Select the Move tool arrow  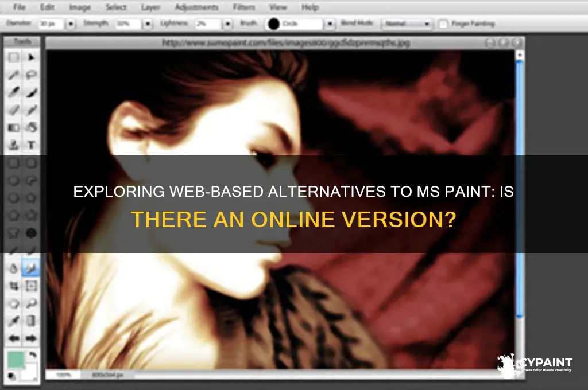point(31,57)
